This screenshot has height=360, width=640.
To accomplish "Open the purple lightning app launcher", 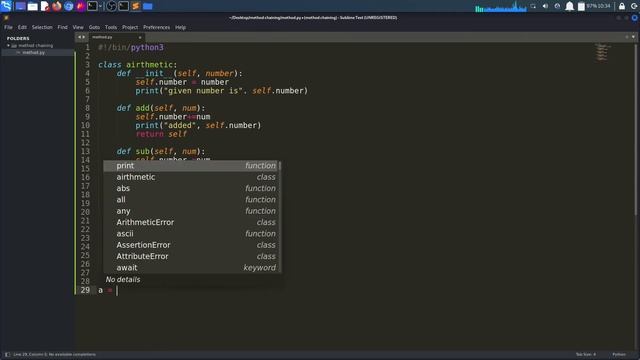I will tap(80, 6).
